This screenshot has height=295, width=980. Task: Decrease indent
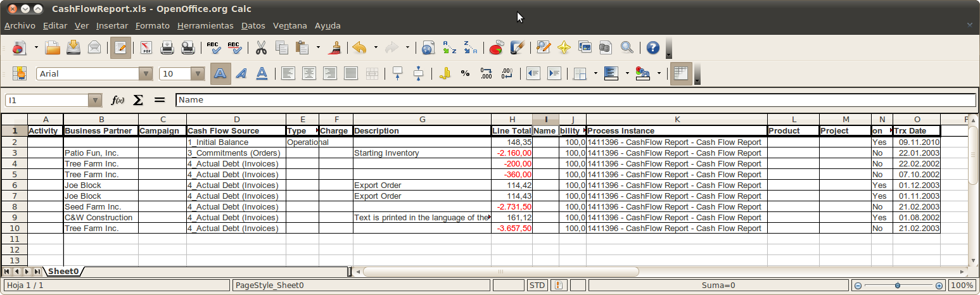[x=533, y=73]
